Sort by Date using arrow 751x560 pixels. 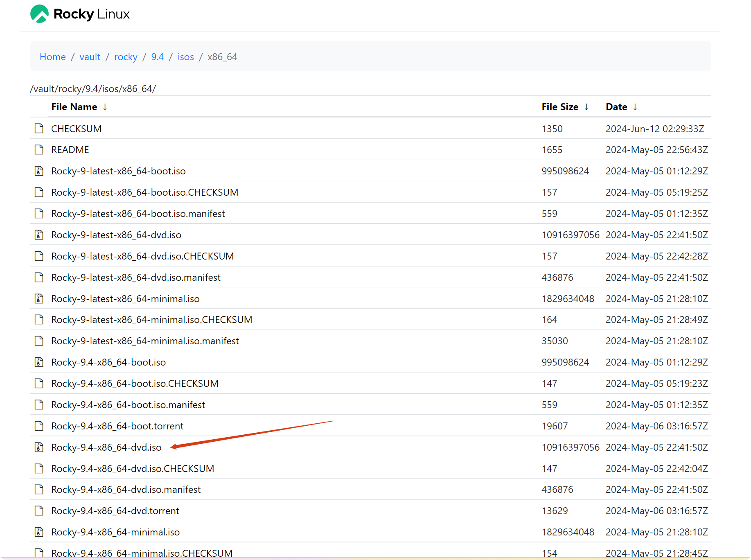pos(635,107)
